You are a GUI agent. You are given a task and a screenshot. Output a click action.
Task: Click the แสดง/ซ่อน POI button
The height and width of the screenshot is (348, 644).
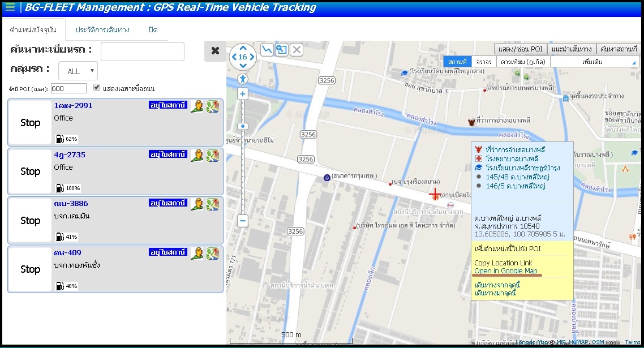pyautogui.click(x=521, y=49)
